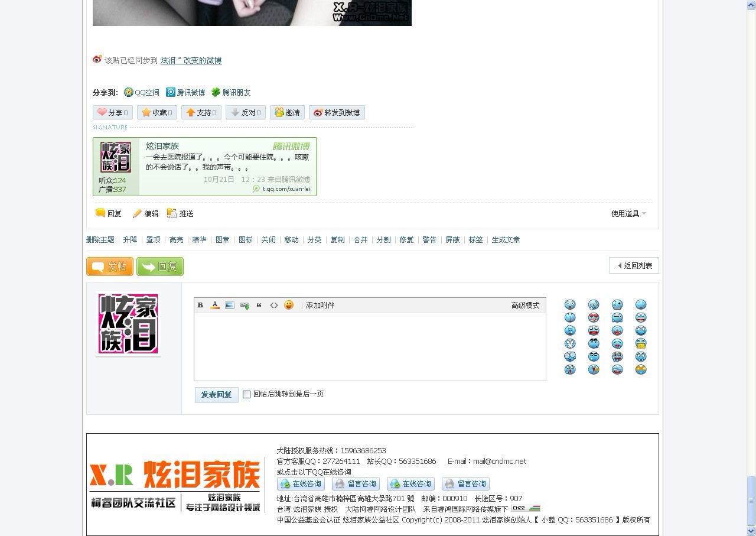
Task: Select 关闭 moderation option
Action: (x=268, y=240)
